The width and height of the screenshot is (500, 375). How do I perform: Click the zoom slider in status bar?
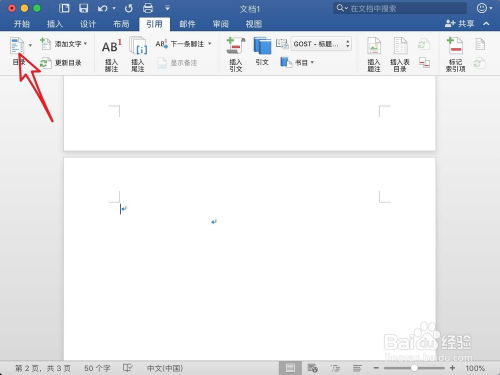(x=414, y=368)
